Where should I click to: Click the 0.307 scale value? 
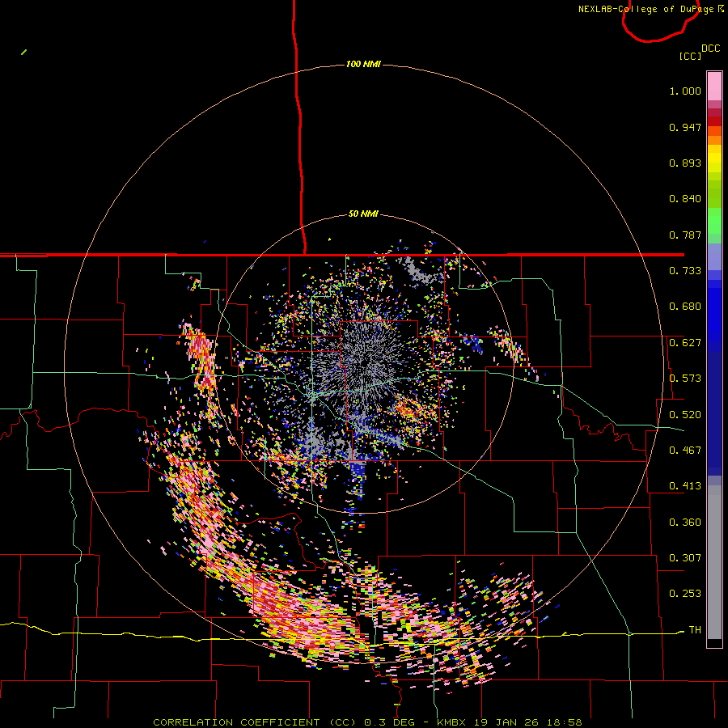[685, 557]
